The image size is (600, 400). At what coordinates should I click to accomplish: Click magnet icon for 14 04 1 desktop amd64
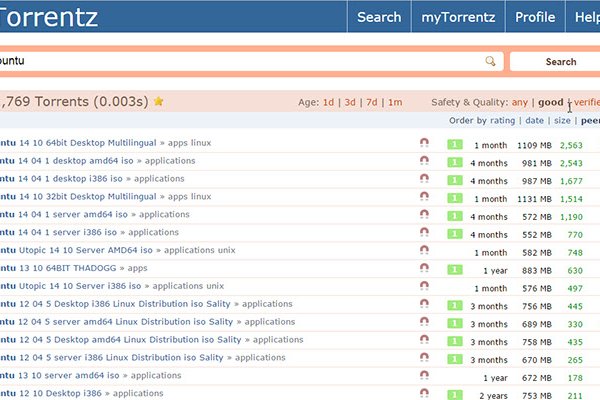424,162
